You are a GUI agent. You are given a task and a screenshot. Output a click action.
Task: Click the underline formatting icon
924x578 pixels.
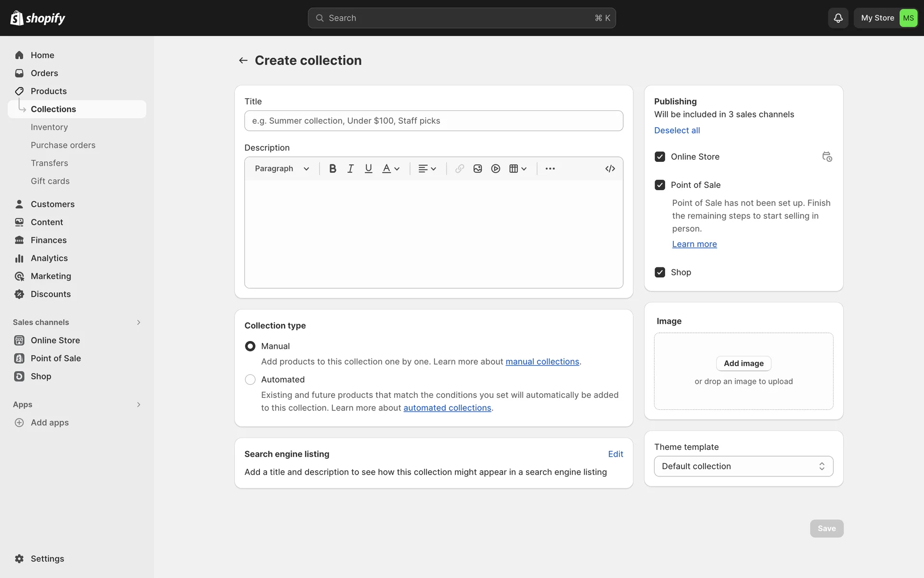click(x=368, y=169)
